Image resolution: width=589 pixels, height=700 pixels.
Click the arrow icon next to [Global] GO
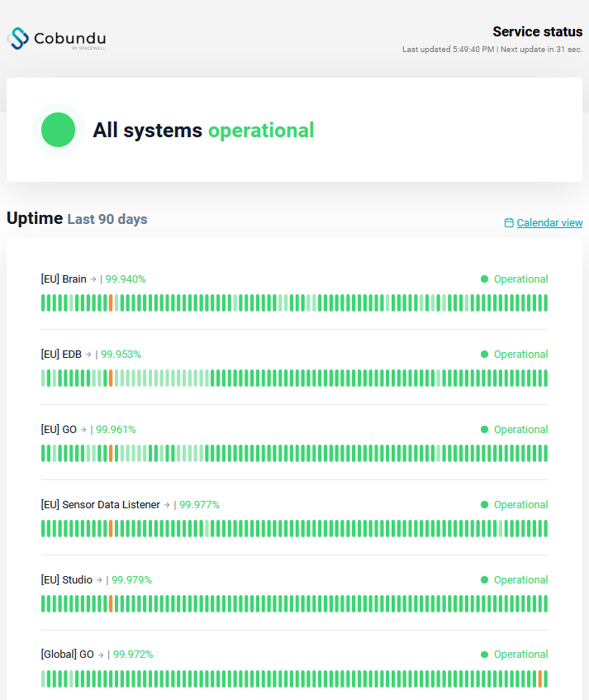[101, 655]
